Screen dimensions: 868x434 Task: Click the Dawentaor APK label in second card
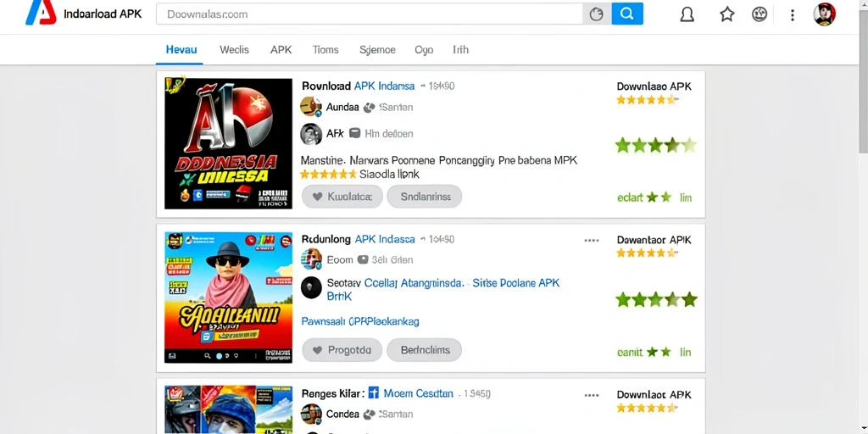coord(654,240)
